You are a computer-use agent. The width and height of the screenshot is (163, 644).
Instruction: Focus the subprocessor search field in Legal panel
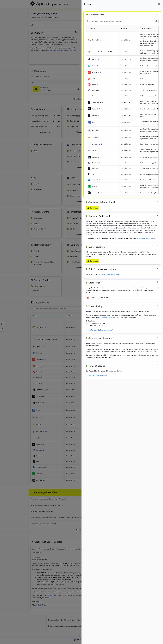(x=120, y=21)
